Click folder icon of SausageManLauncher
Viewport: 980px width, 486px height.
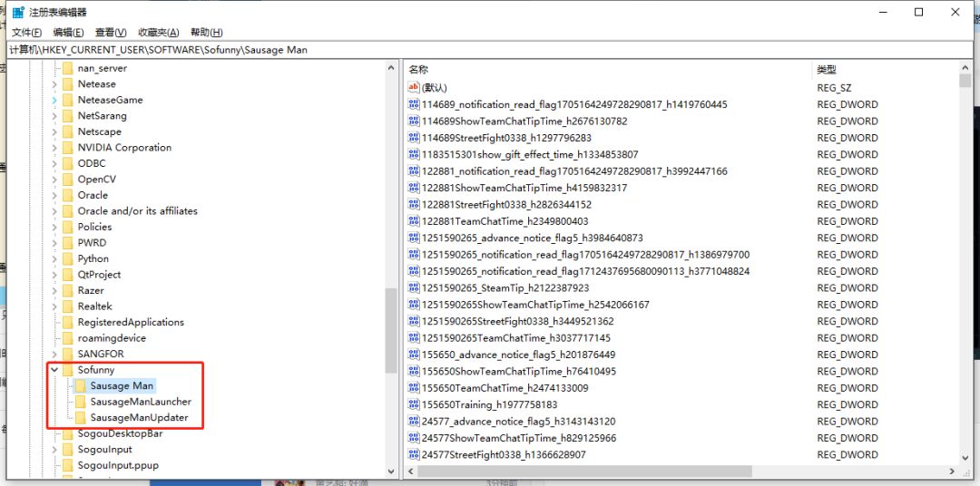(80, 402)
